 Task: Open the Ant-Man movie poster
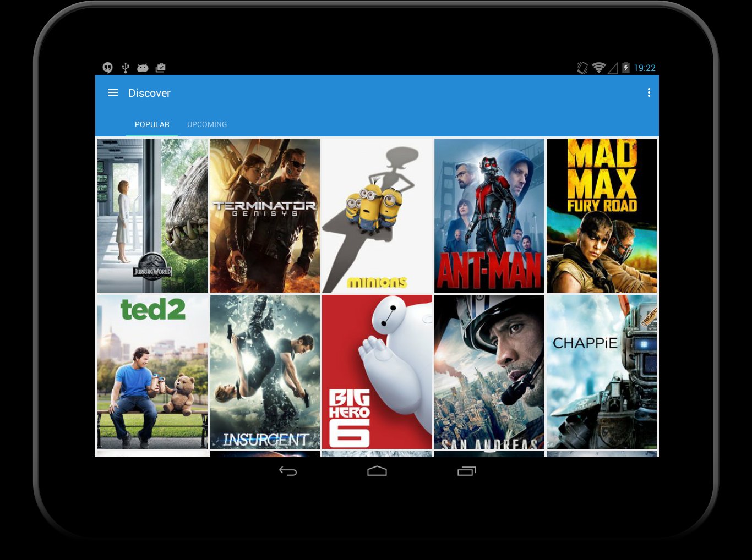pyautogui.click(x=489, y=215)
